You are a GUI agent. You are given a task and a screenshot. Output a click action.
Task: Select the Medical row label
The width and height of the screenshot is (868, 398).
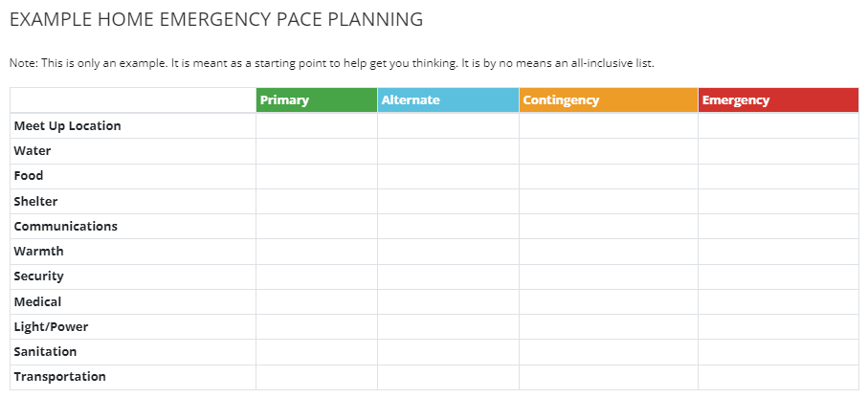tap(37, 301)
